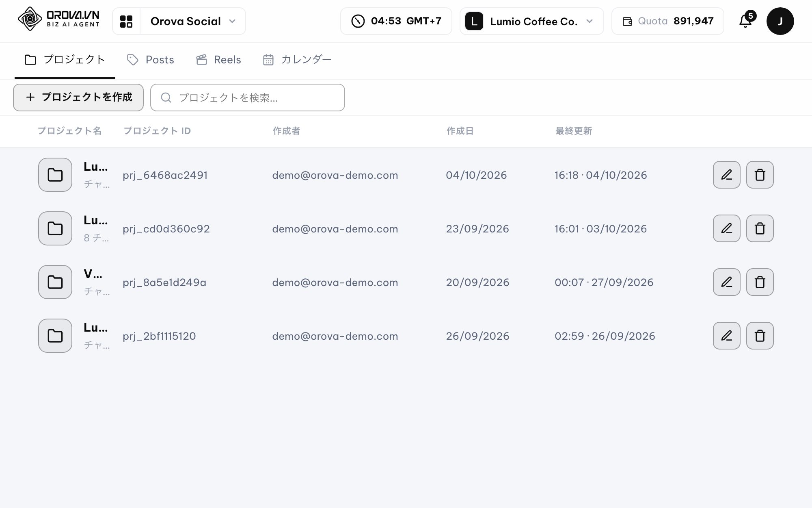Open the notifications bell

pyautogui.click(x=746, y=21)
